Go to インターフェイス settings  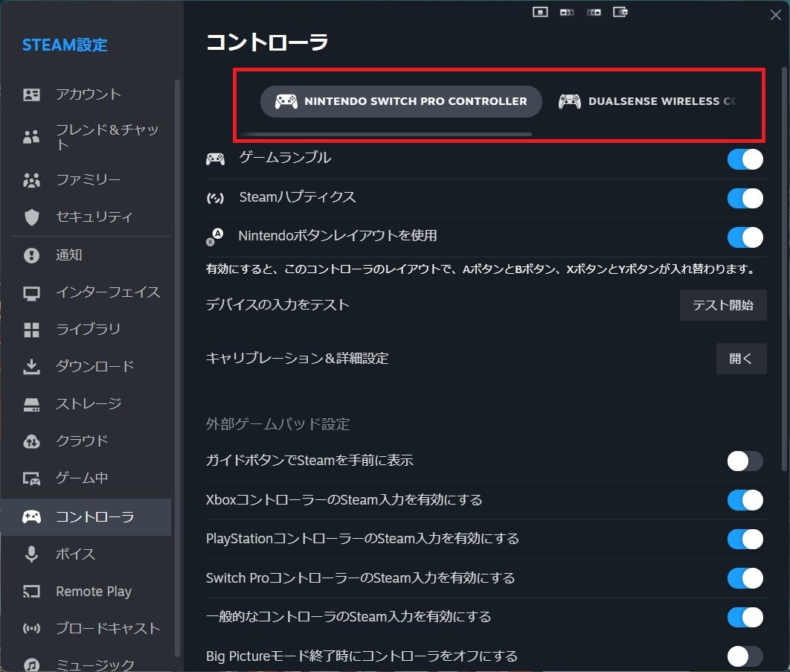pyautogui.click(x=86, y=292)
